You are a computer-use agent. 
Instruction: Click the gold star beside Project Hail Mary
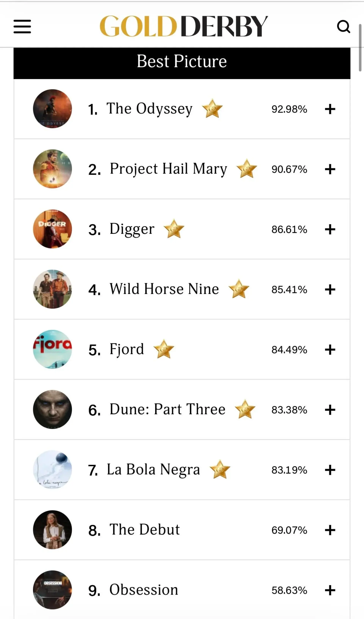tap(247, 168)
